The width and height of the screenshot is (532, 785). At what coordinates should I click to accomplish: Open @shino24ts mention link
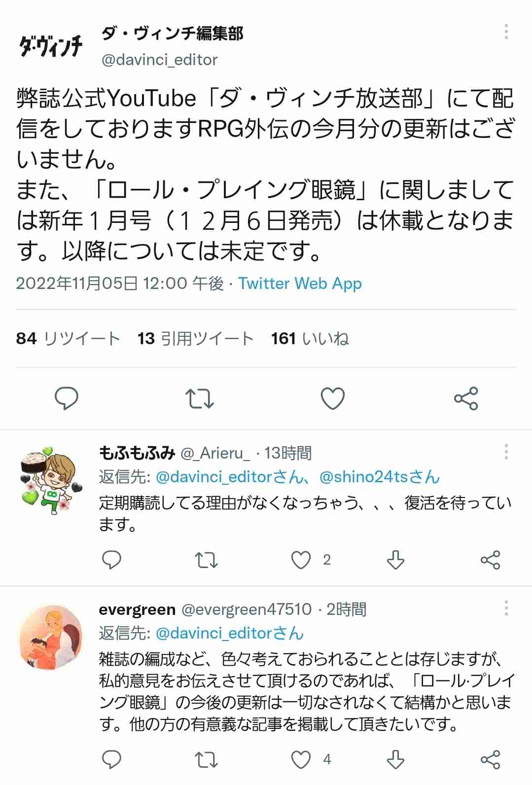coord(379,477)
